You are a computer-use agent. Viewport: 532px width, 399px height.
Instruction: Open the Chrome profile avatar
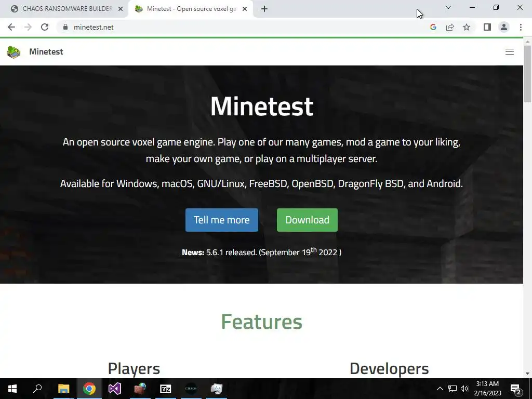click(504, 27)
